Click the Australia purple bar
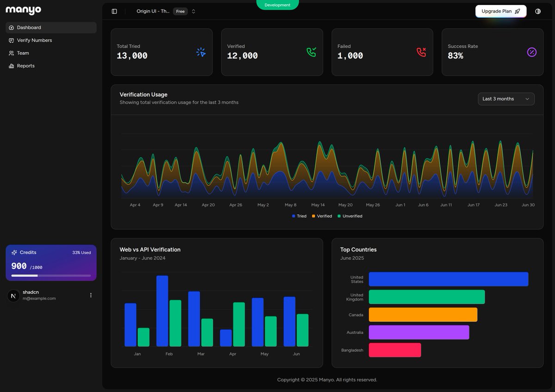The height and width of the screenshot is (392, 555). coord(419,332)
